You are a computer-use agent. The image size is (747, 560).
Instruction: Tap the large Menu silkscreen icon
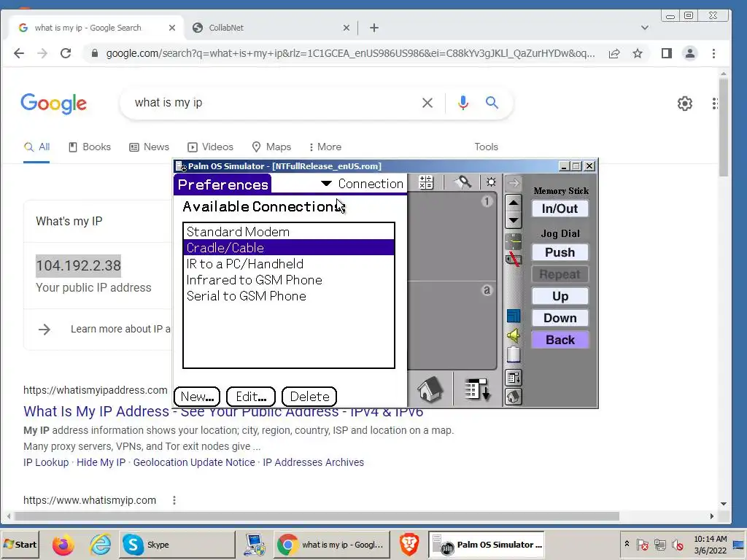point(477,389)
